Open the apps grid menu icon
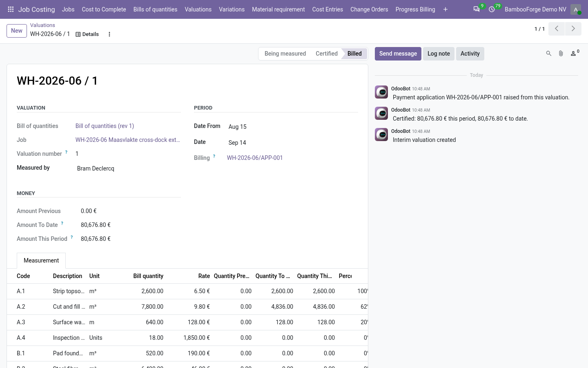Screen dimensions: 588x368 pos(11,9)
